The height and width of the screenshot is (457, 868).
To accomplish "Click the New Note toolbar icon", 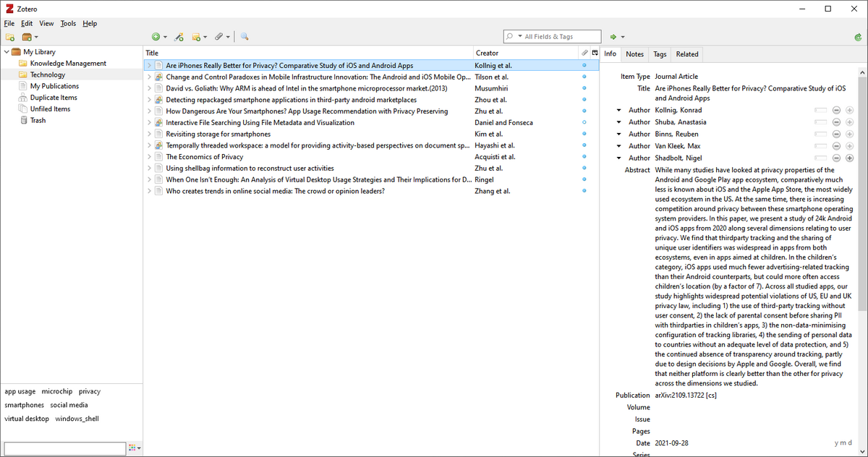I will click(x=197, y=37).
